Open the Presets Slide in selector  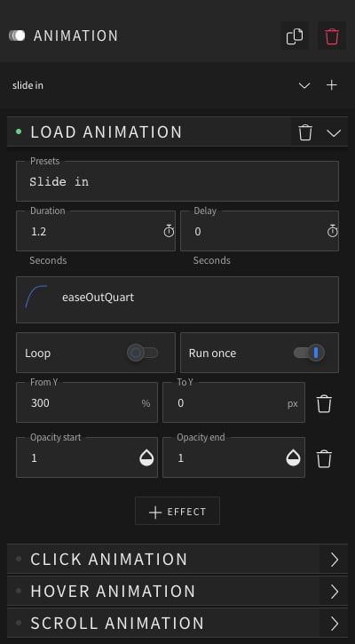tap(177, 181)
